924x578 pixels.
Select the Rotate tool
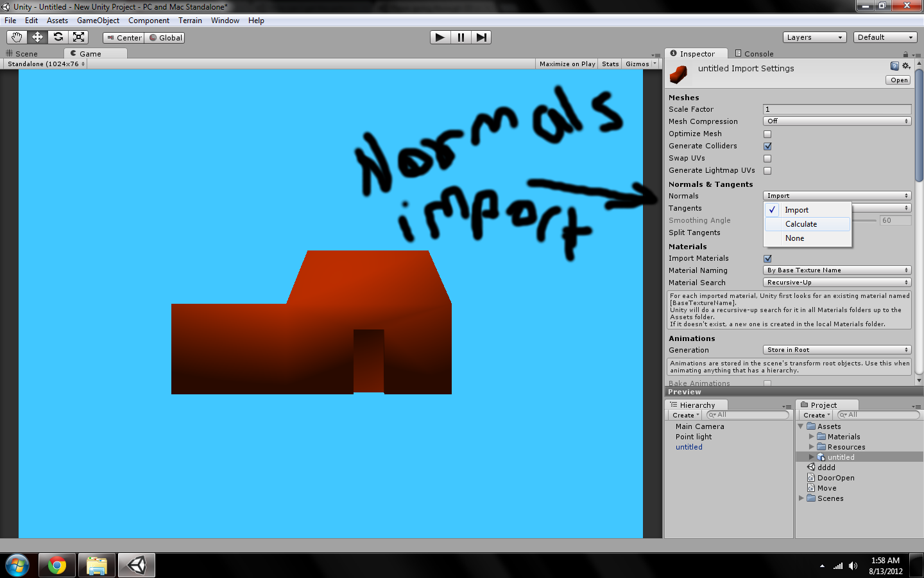point(58,37)
